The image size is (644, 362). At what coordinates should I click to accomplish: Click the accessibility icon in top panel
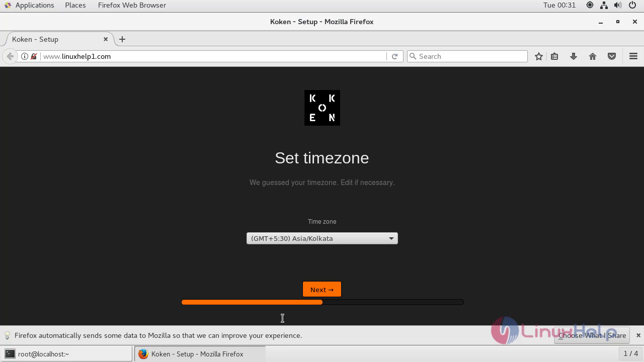590,5
